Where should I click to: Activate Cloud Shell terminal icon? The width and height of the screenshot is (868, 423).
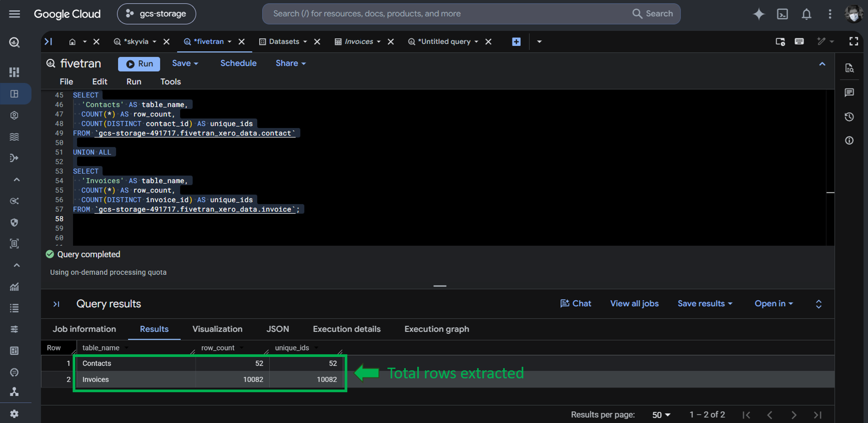tap(782, 14)
